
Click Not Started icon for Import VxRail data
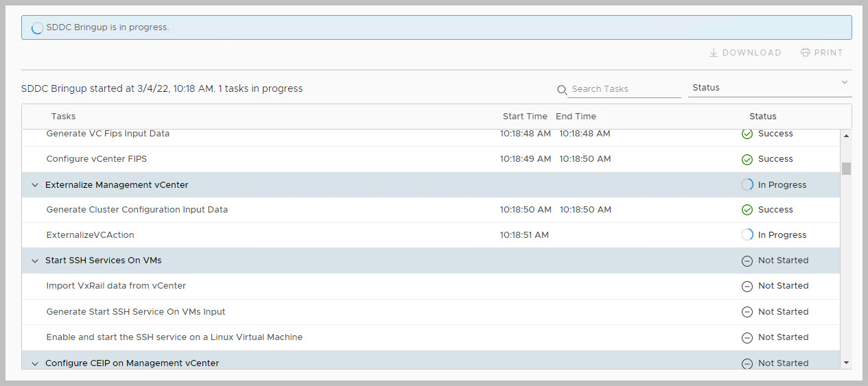pos(747,287)
